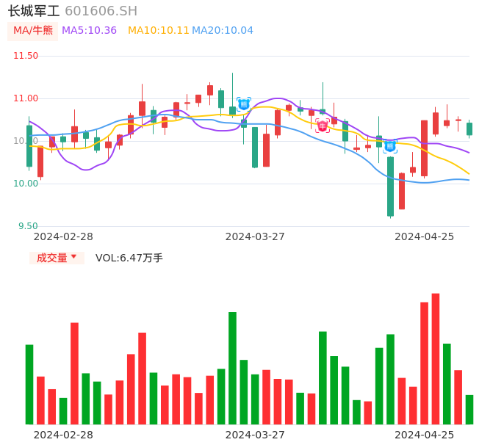Click the red bull (牛) signal marker
Image resolution: width=504 pixels, height=445 pixels.
[323, 126]
